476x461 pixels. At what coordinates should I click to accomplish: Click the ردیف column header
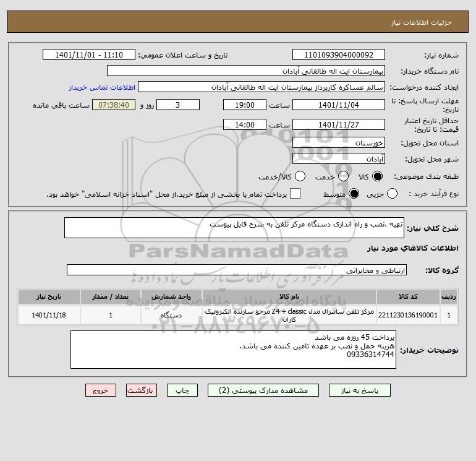tap(449, 296)
